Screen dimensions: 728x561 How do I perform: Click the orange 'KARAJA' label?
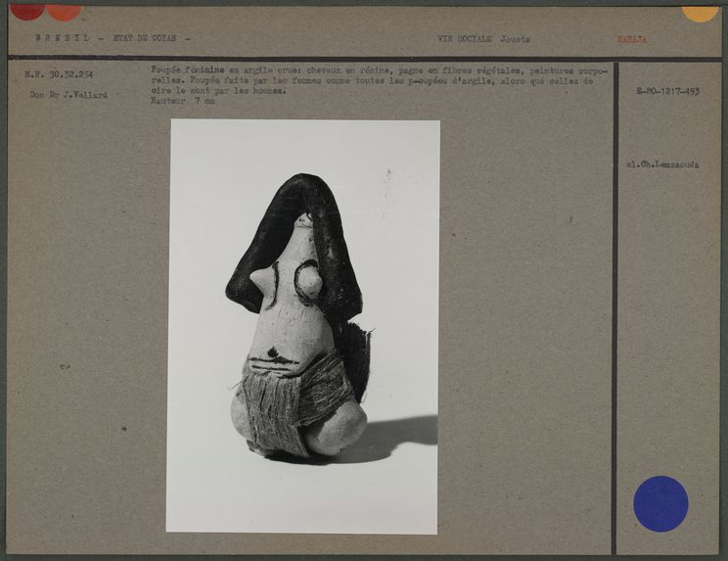(x=632, y=39)
